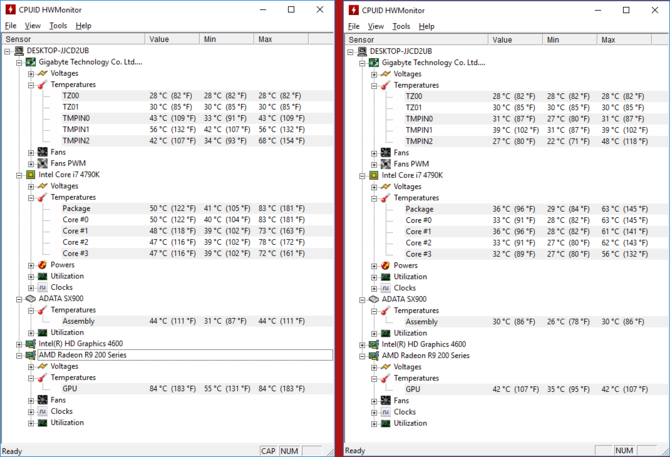Click the HWMonitor lightning icon in the right window title bar
Screen dimensions: 670x457
click(x=354, y=10)
